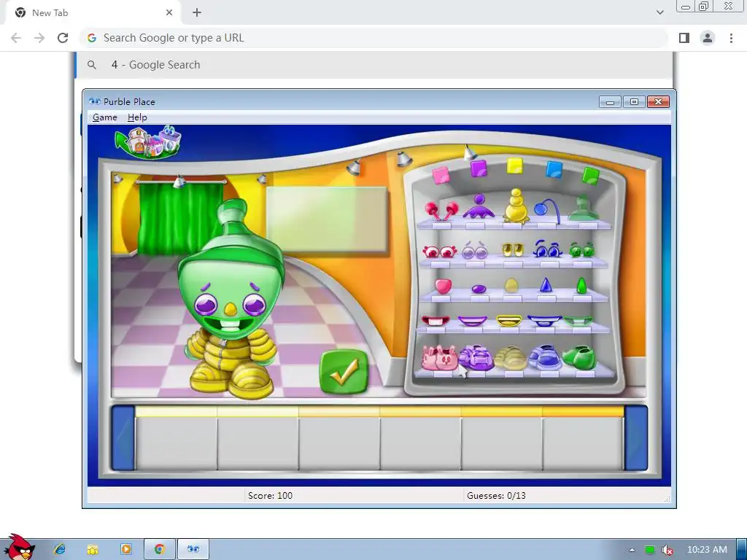Image resolution: width=747 pixels, height=560 pixels.
Task: Open the Chrome profile menu
Action: point(708,38)
